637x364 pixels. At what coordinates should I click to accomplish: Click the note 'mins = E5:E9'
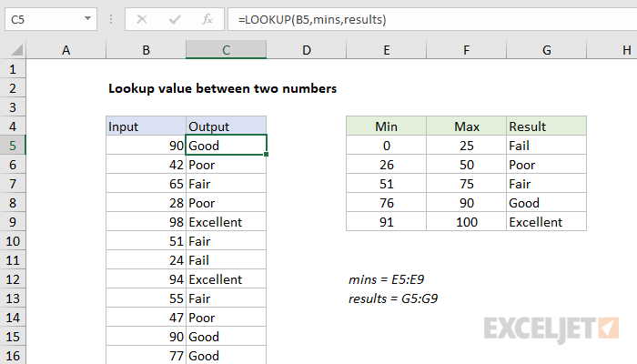[386, 279]
